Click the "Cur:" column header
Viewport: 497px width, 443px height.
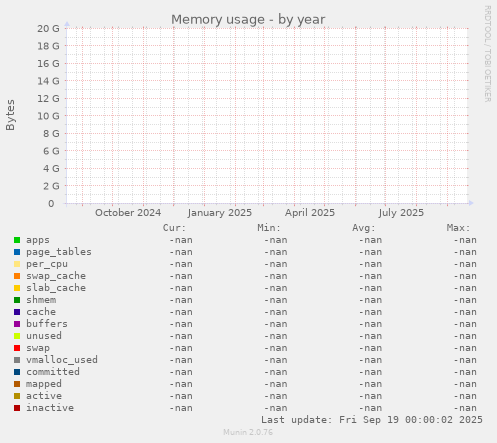(174, 228)
